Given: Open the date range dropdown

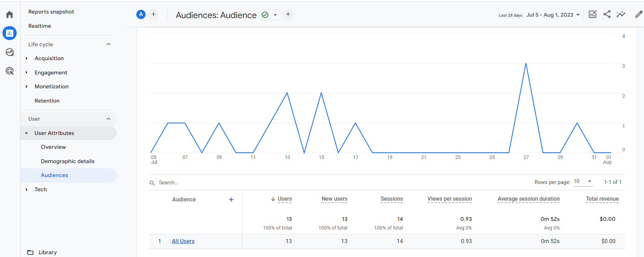Looking at the screenshot, I should (x=553, y=15).
